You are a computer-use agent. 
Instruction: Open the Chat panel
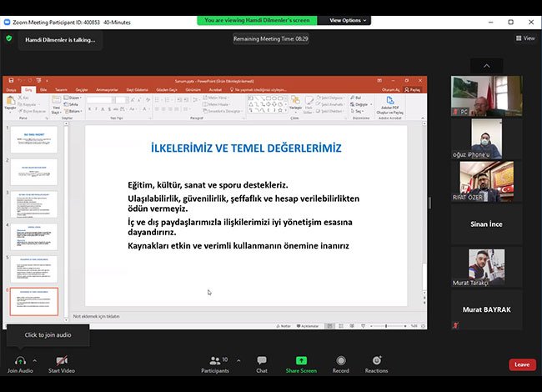pos(262,364)
